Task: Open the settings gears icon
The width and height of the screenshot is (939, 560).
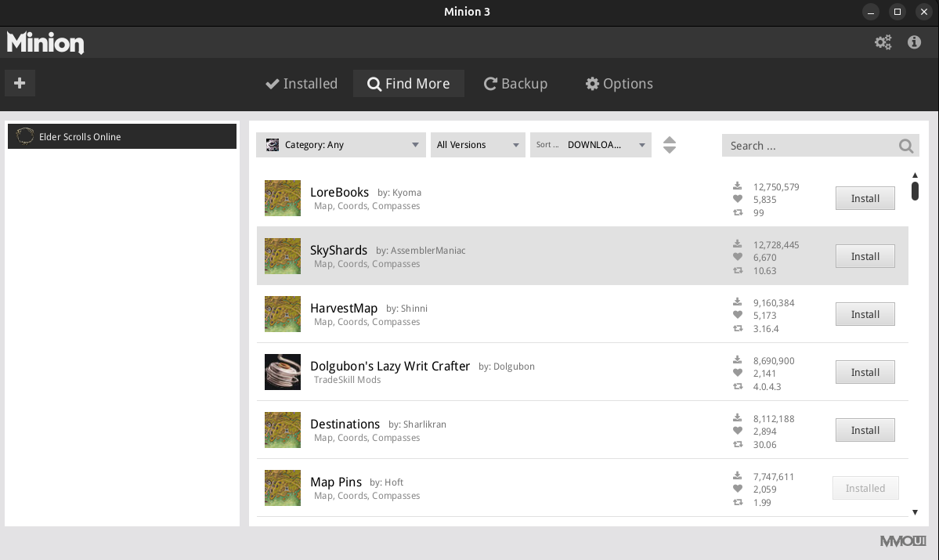Action: pos(883,42)
